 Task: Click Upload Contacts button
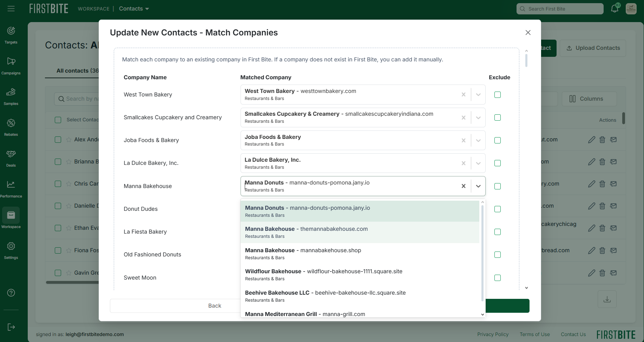click(x=593, y=48)
